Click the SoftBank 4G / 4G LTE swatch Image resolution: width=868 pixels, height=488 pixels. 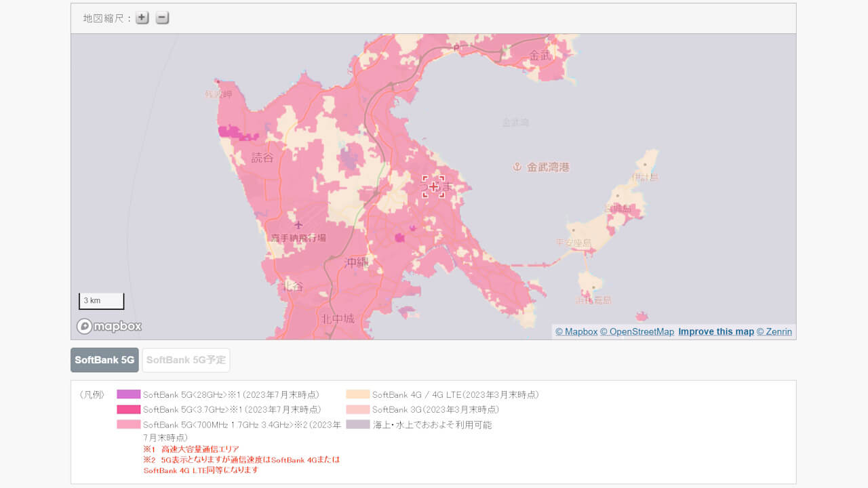[x=359, y=394]
